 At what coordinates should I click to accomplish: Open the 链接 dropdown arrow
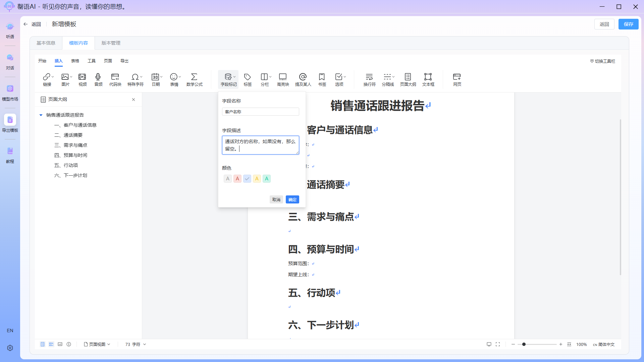click(53, 77)
